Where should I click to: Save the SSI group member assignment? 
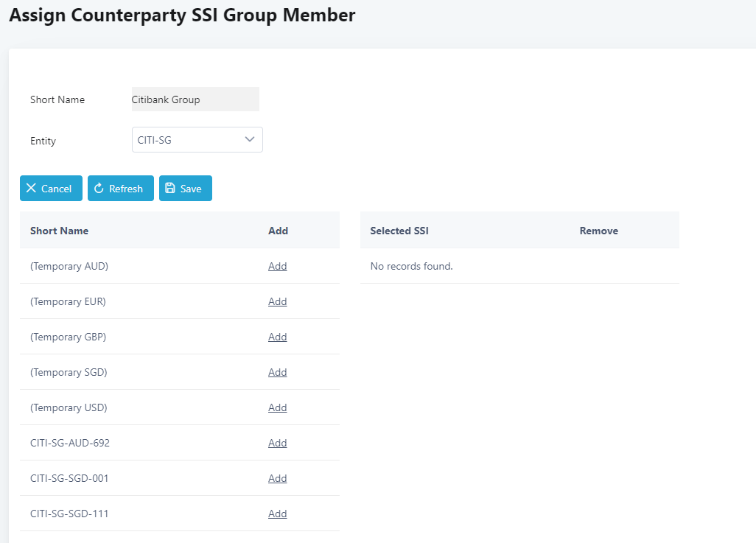[x=186, y=189]
